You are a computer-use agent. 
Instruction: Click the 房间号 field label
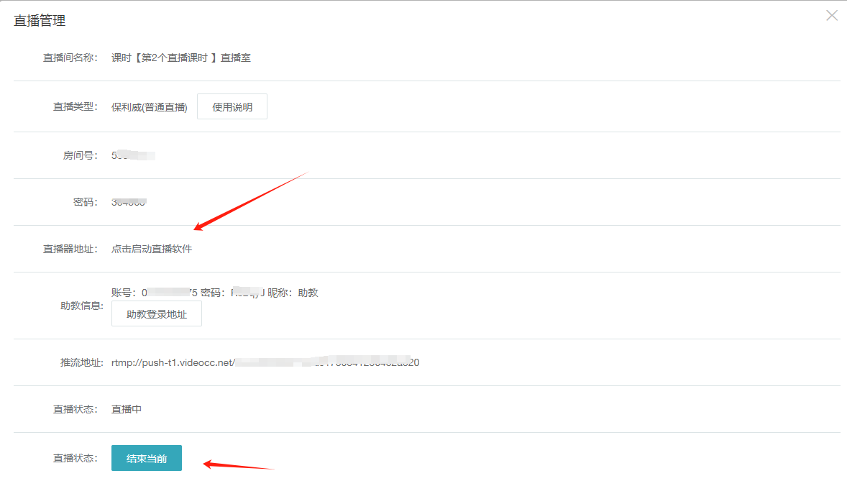pyautogui.click(x=80, y=155)
